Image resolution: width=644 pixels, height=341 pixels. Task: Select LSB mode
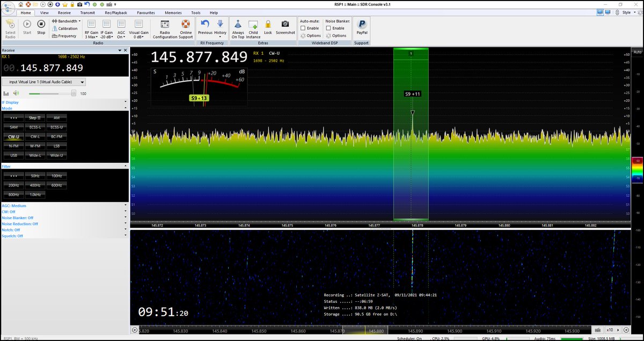tap(56, 146)
